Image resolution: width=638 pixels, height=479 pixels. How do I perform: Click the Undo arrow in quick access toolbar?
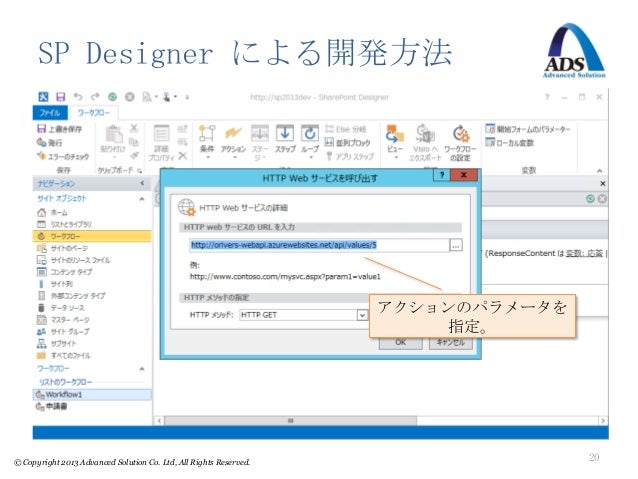point(78,96)
